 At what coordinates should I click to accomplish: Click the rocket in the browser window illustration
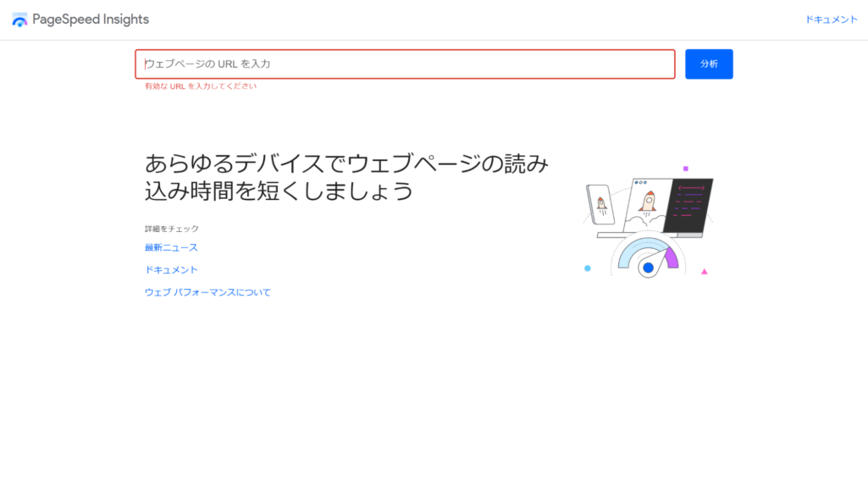click(x=648, y=202)
